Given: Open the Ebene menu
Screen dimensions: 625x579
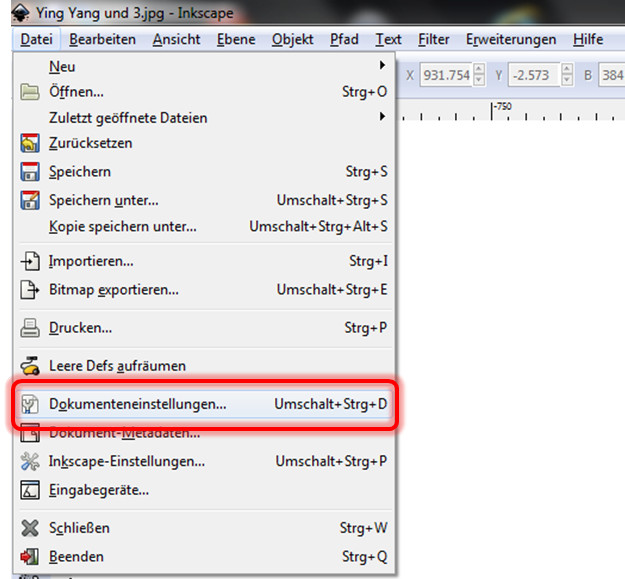Looking at the screenshot, I should [x=236, y=39].
